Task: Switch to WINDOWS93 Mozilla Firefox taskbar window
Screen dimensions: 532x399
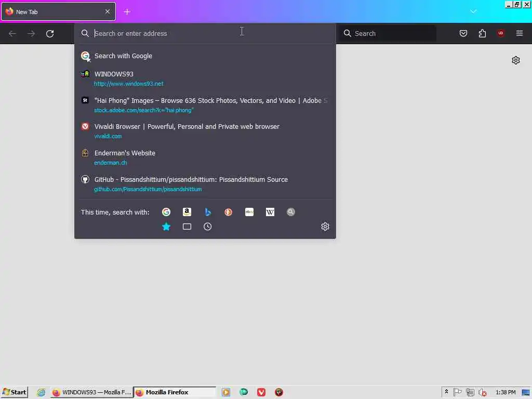Action: tap(91, 392)
